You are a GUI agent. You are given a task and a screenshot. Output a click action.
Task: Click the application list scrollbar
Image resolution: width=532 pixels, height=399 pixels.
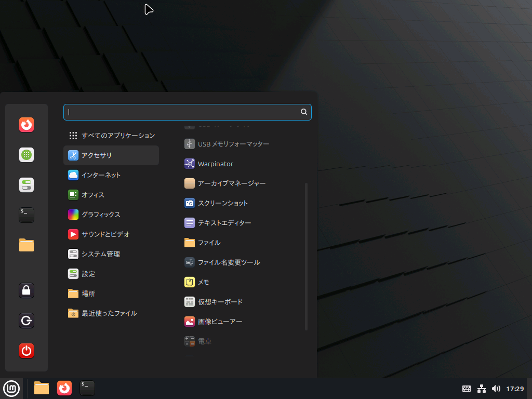307,256
